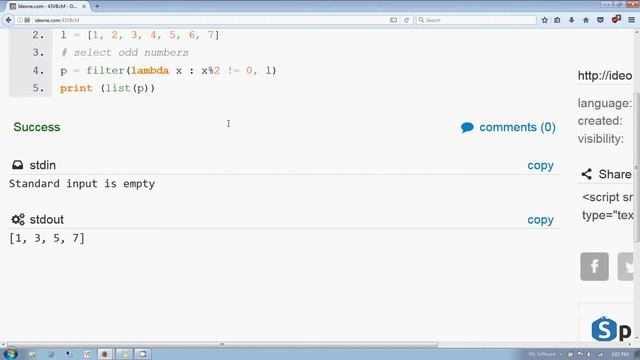Click the output text [1, 3, 5, 7]
Image resolution: width=640 pixels, height=360 pixels.
tap(47, 238)
